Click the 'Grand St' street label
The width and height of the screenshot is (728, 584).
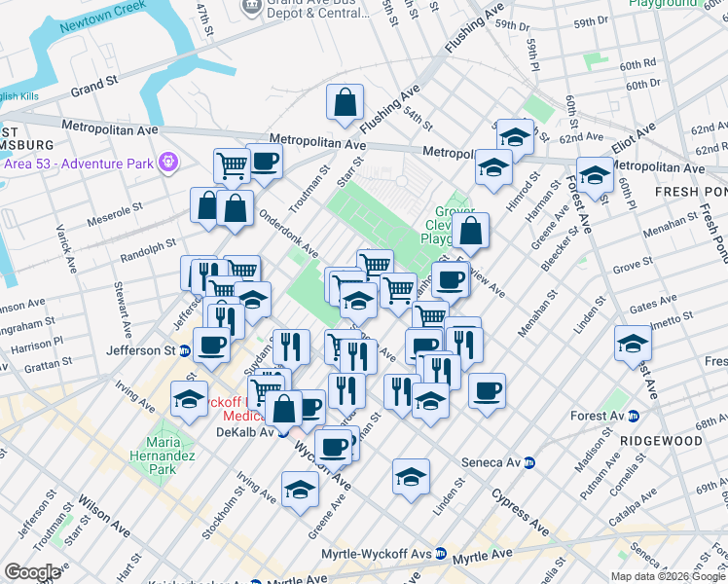coord(94,87)
